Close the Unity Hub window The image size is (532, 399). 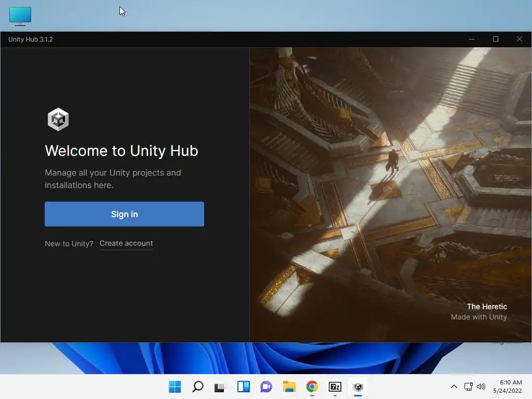(520, 39)
